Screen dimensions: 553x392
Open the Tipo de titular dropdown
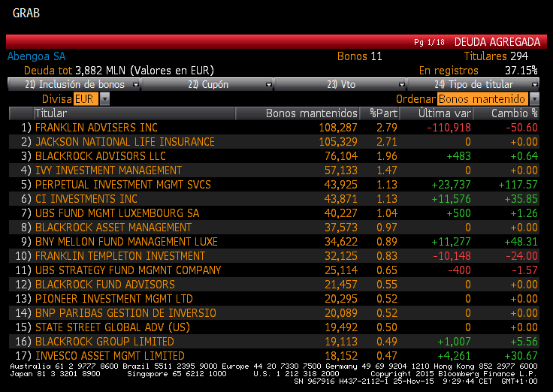pyautogui.click(x=473, y=85)
